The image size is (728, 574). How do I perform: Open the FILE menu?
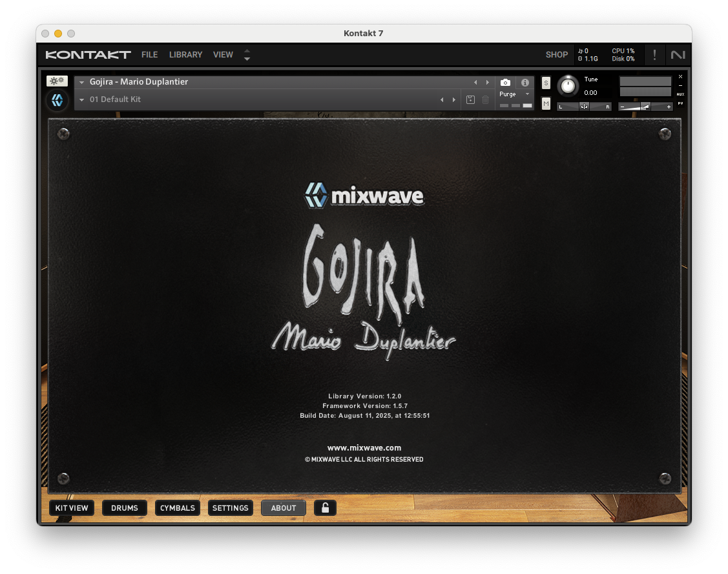(149, 55)
